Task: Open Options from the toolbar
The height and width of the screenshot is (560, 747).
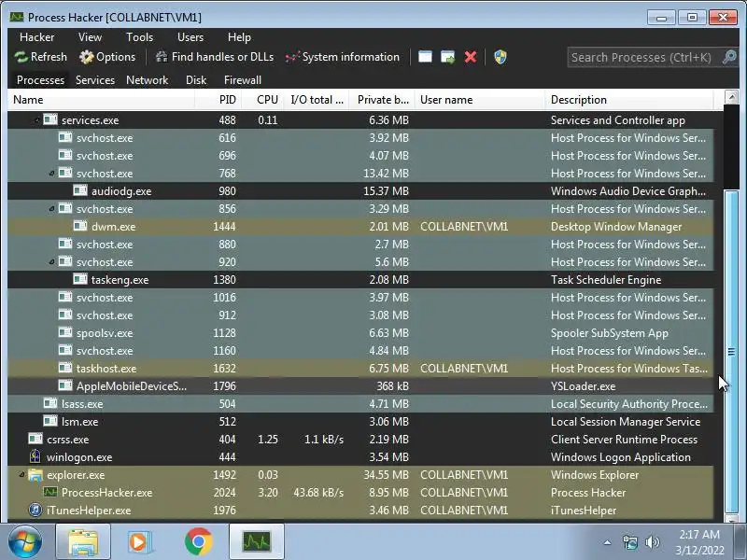Action: tap(107, 57)
